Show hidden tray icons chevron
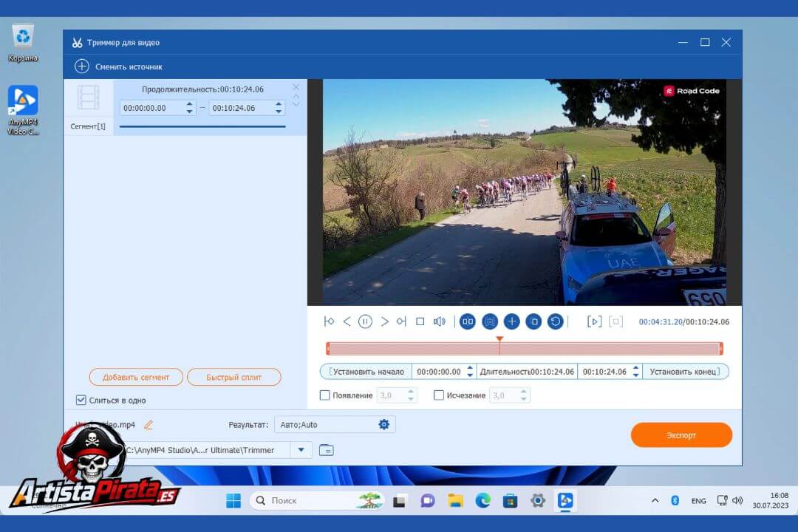 655,501
